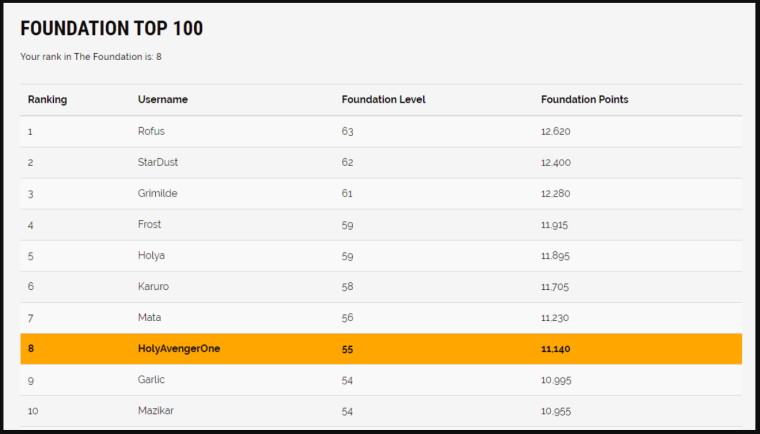Open the Mata player entry
This screenshot has width=760, height=434.
(149, 318)
